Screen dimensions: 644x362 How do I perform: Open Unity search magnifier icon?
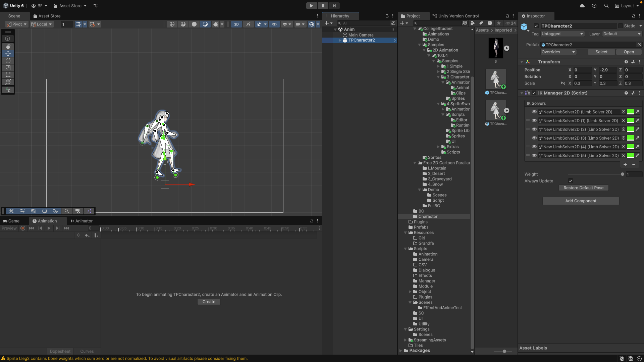tap(606, 6)
